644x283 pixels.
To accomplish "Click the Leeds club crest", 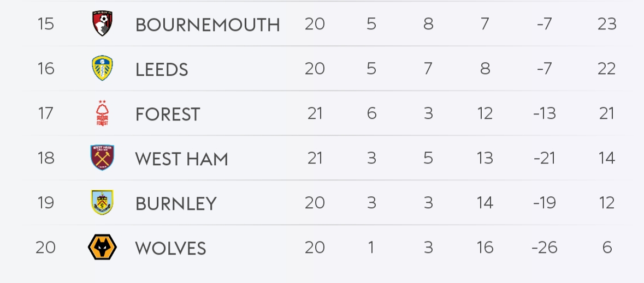I will click(x=102, y=69).
